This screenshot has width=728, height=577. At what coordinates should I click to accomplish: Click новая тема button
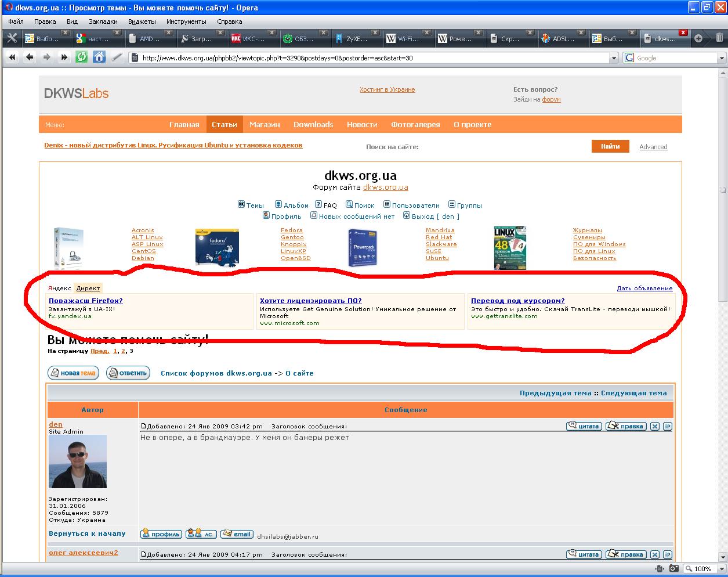(x=73, y=373)
